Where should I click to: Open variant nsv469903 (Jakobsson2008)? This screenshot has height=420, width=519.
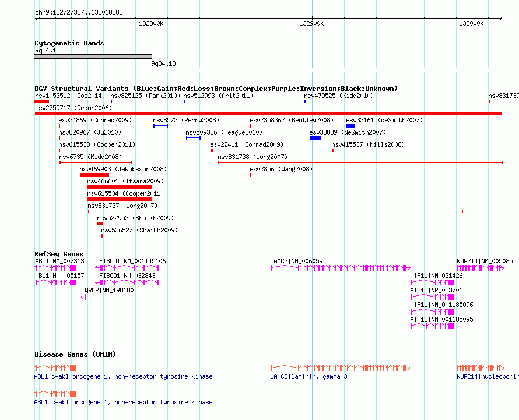coord(123,169)
